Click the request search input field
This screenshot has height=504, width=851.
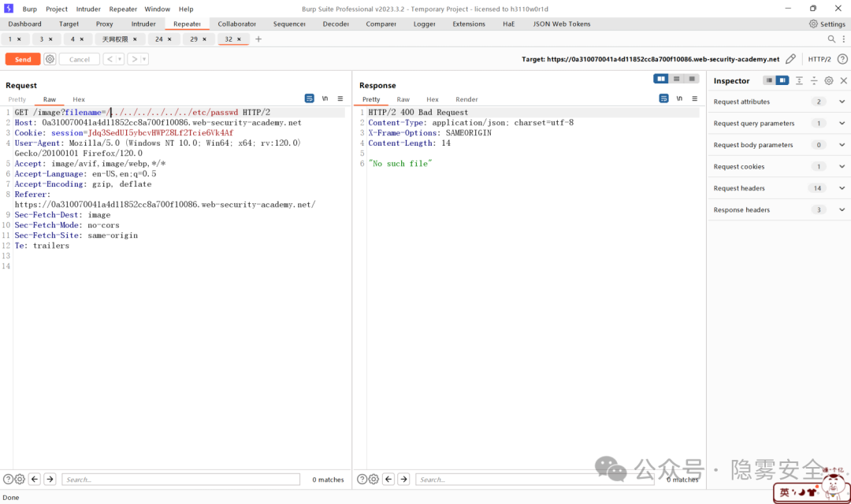click(180, 480)
